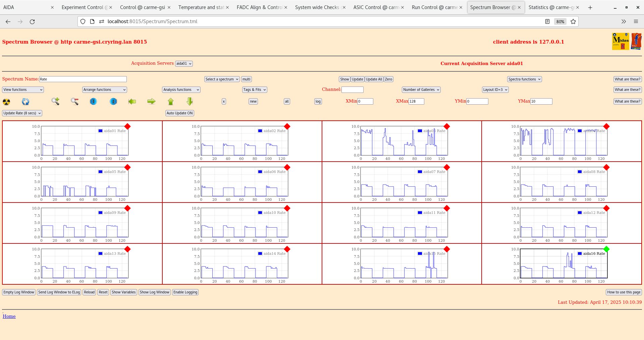Open the Spectra functions dropdown
Image resolution: width=644 pixels, height=340 pixels.
tap(524, 79)
